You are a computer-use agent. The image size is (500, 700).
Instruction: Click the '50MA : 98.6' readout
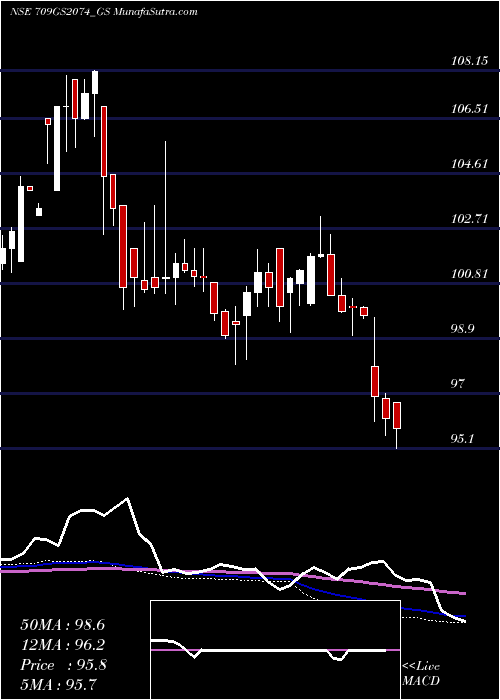62,625
